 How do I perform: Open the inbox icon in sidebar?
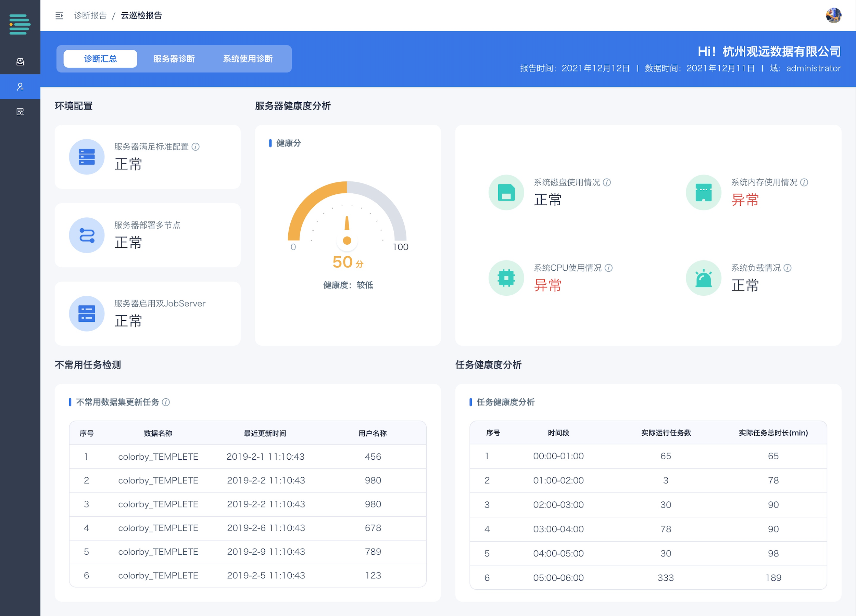coord(20,62)
